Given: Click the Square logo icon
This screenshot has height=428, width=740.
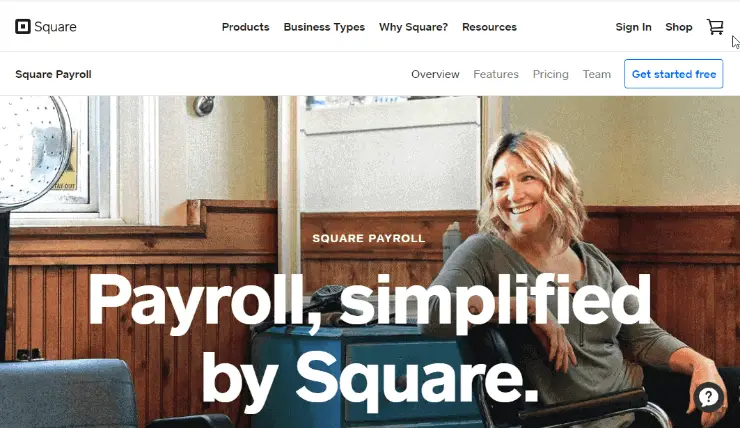Looking at the screenshot, I should pos(23,27).
